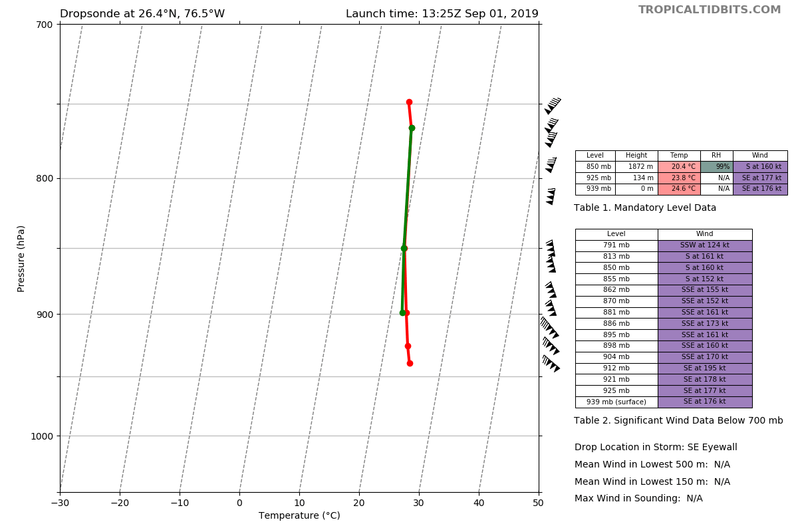Click the lowest wind barb beside the plot
Screen dimensions: 798x532
551,363
